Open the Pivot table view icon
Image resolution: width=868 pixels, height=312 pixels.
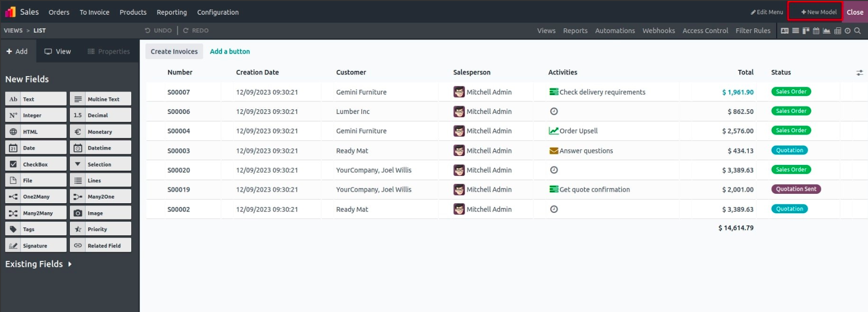(x=838, y=31)
